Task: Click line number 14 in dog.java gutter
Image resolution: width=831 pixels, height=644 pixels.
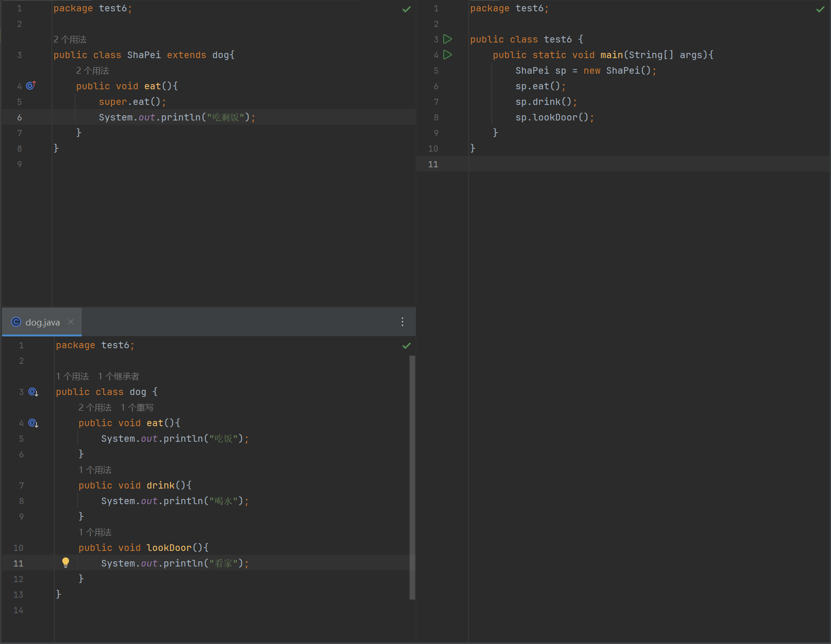Action: tap(18, 610)
